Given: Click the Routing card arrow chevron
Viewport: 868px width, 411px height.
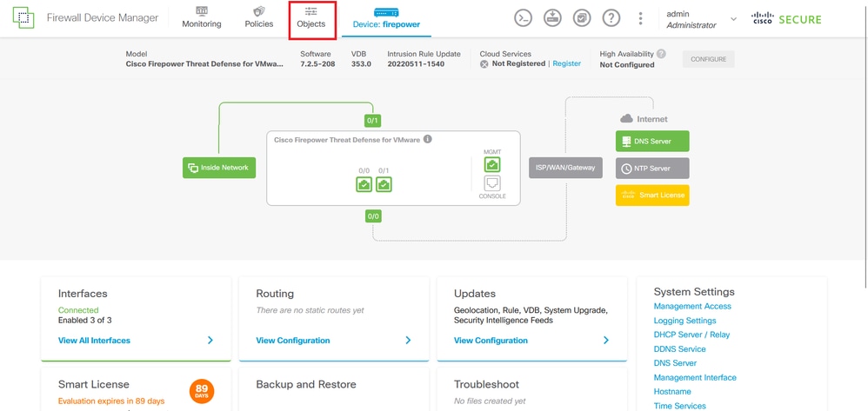Looking at the screenshot, I should (408, 341).
